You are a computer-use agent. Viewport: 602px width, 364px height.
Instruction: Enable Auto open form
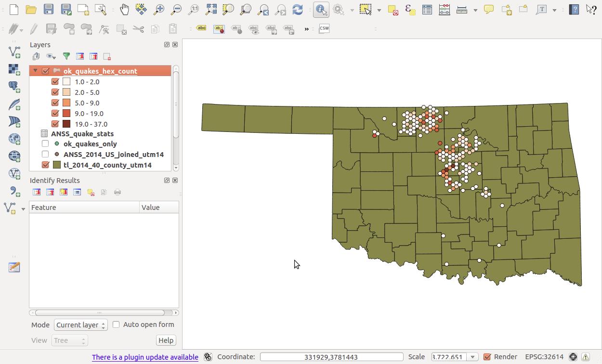coord(116,325)
